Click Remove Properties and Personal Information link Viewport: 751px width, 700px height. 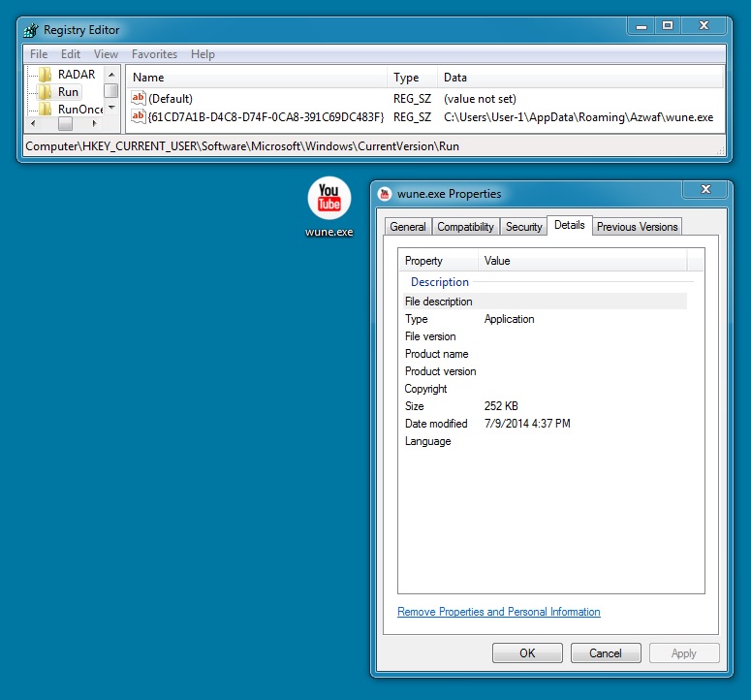click(x=499, y=612)
